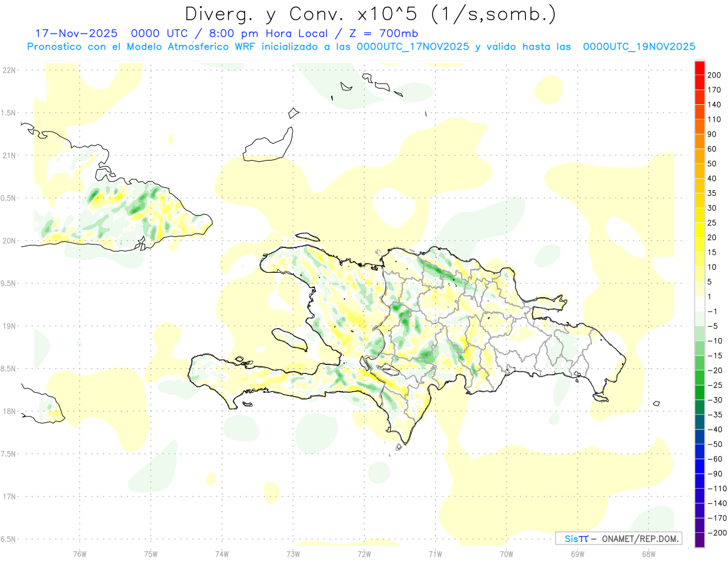Click the 9.5N latitude label
728x562 pixels.
click(x=8, y=283)
